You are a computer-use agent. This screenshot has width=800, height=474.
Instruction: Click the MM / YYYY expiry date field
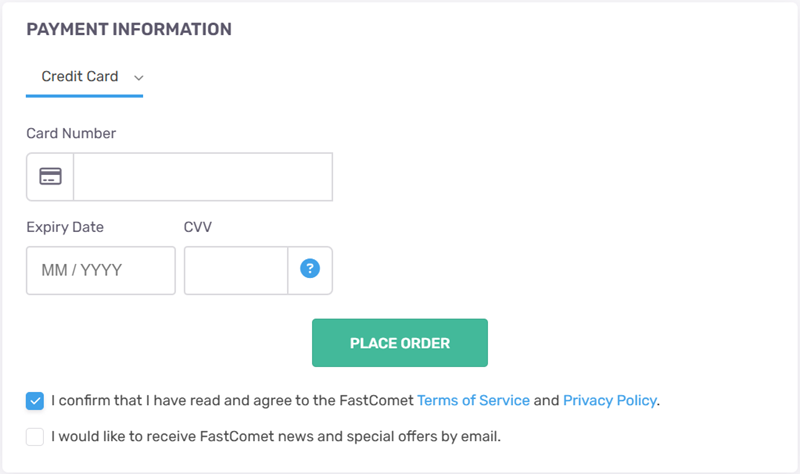click(x=101, y=270)
